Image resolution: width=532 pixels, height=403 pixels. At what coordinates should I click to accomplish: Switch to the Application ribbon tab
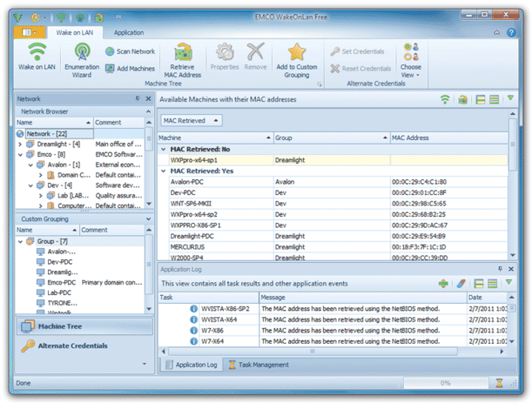(129, 33)
